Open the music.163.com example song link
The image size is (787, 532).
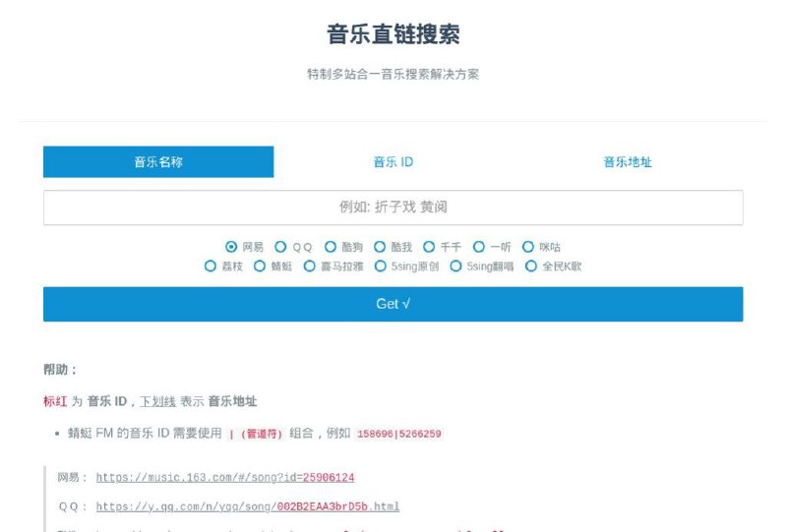[x=224, y=478]
